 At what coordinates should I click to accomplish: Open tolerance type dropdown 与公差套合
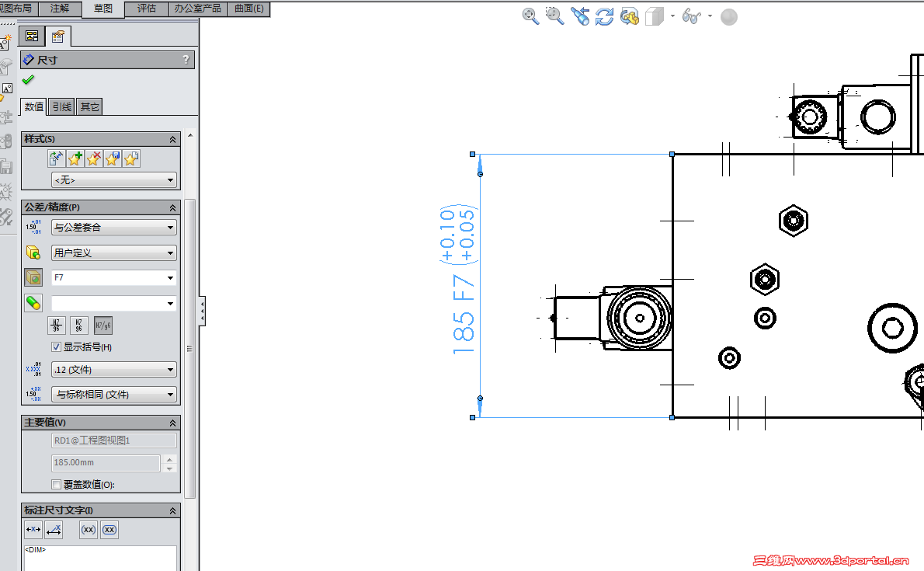coord(113,227)
